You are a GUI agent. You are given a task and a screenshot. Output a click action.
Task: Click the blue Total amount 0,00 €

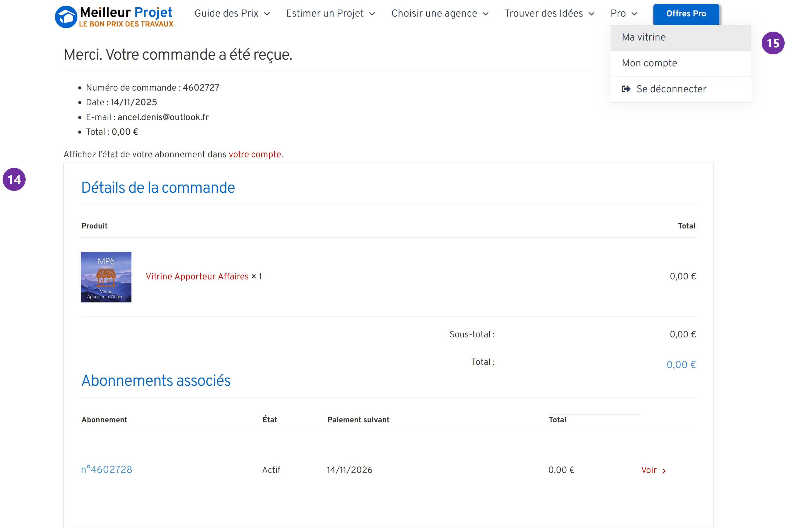[681, 365]
